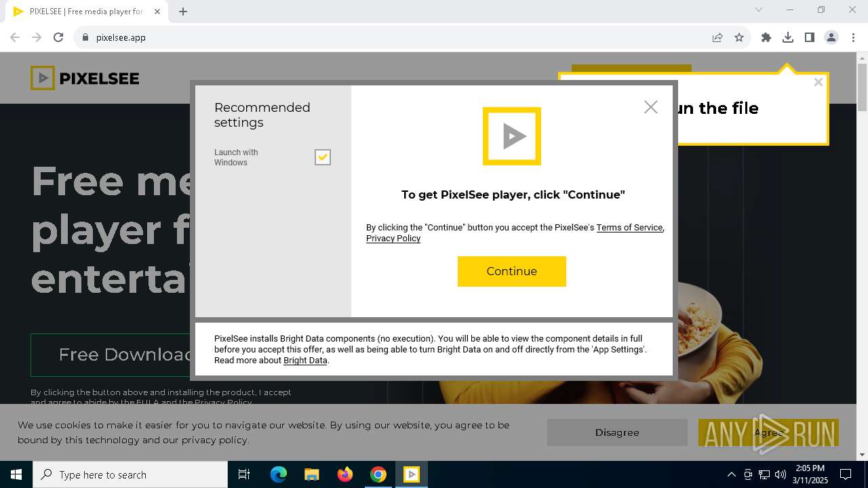Click the "Recommended settings" heading
This screenshot has width=868, height=488.
(x=262, y=115)
